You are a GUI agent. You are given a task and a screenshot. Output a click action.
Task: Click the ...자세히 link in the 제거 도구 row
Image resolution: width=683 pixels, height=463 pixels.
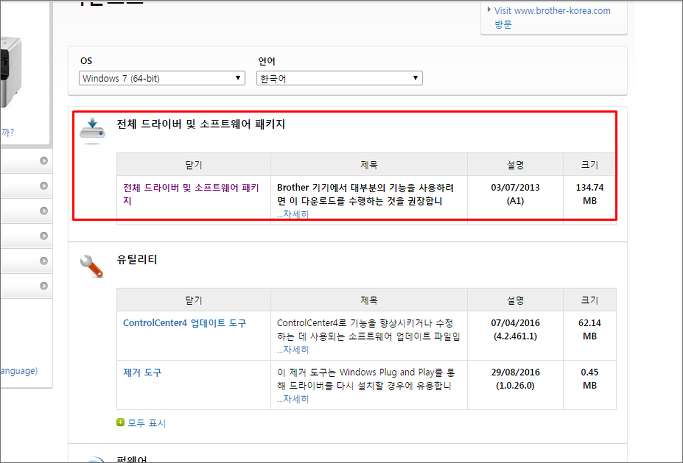click(293, 399)
